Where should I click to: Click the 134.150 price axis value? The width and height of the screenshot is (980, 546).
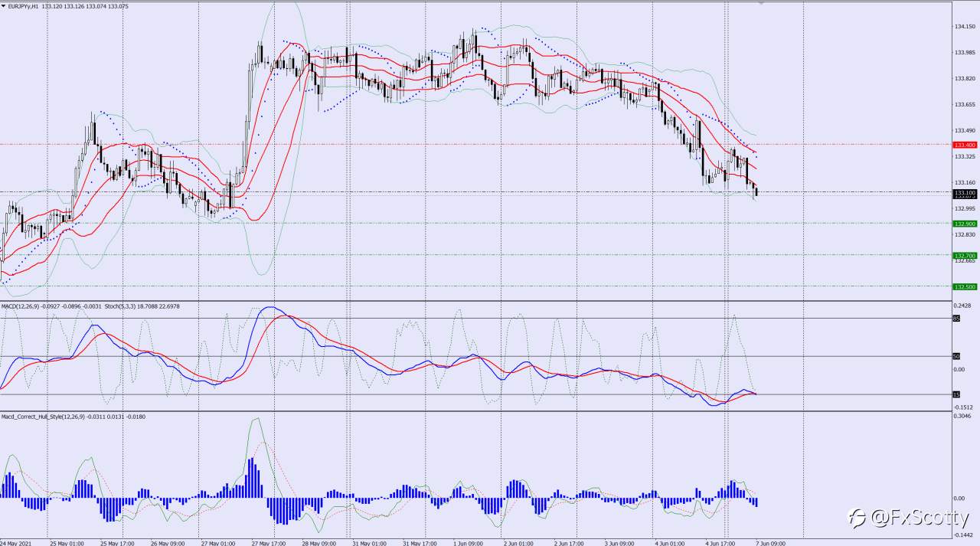(x=965, y=27)
